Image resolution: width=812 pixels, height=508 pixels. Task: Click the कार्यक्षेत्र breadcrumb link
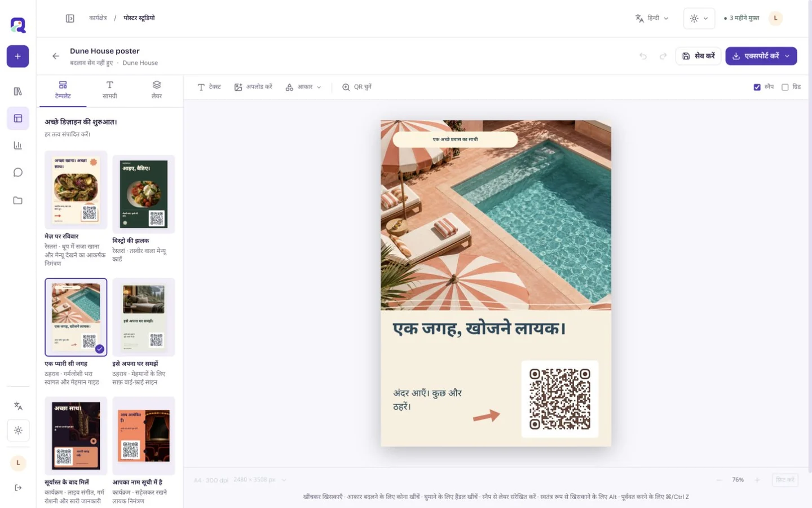point(98,18)
